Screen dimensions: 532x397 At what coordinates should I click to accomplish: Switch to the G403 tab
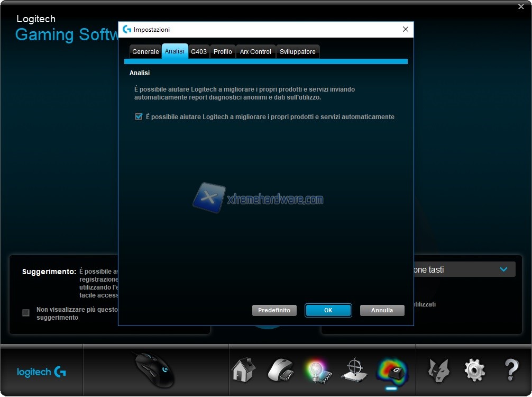[199, 52]
